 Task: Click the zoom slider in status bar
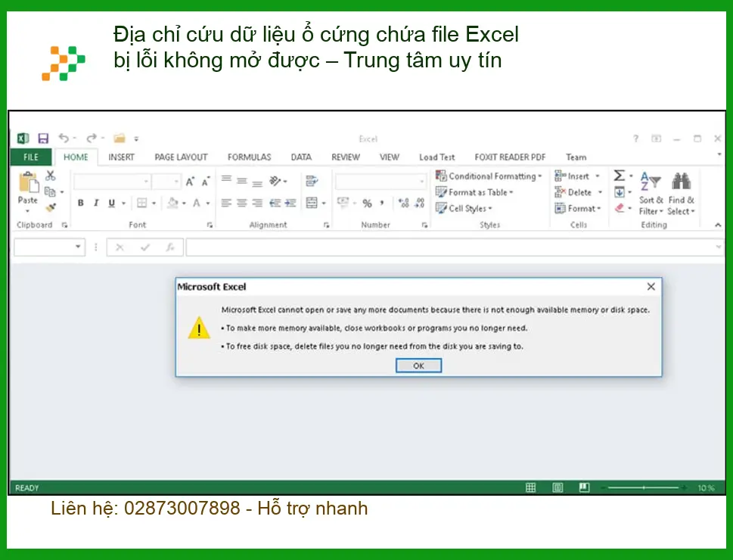click(644, 488)
